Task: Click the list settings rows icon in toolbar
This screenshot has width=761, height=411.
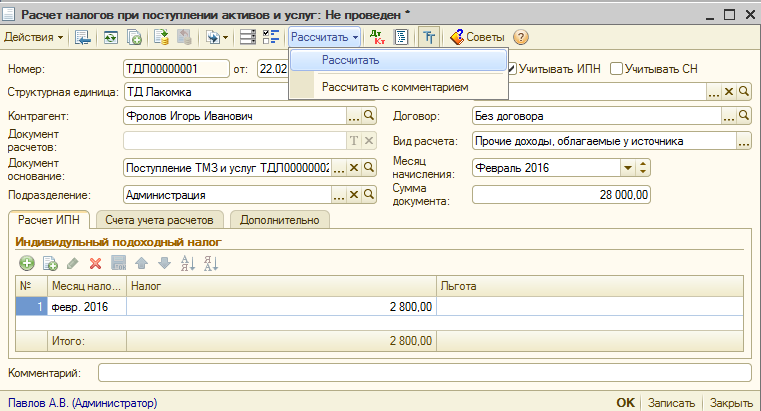Action: (248, 37)
